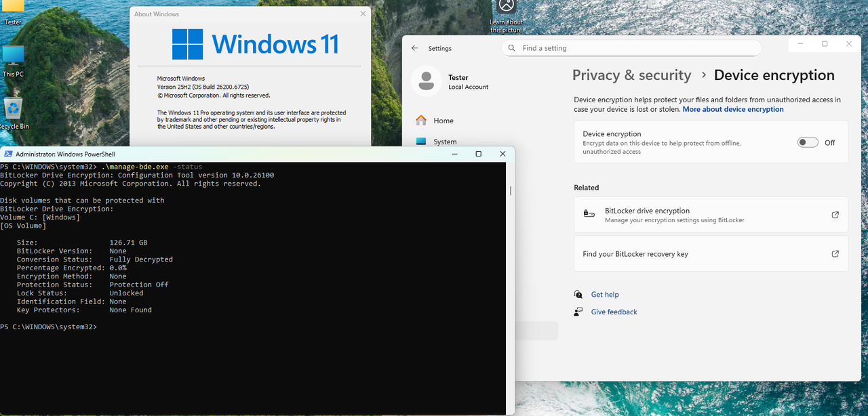Click the '126.71 GB' size value
Image resolution: width=868 pixels, height=416 pixels.
(128, 243)
